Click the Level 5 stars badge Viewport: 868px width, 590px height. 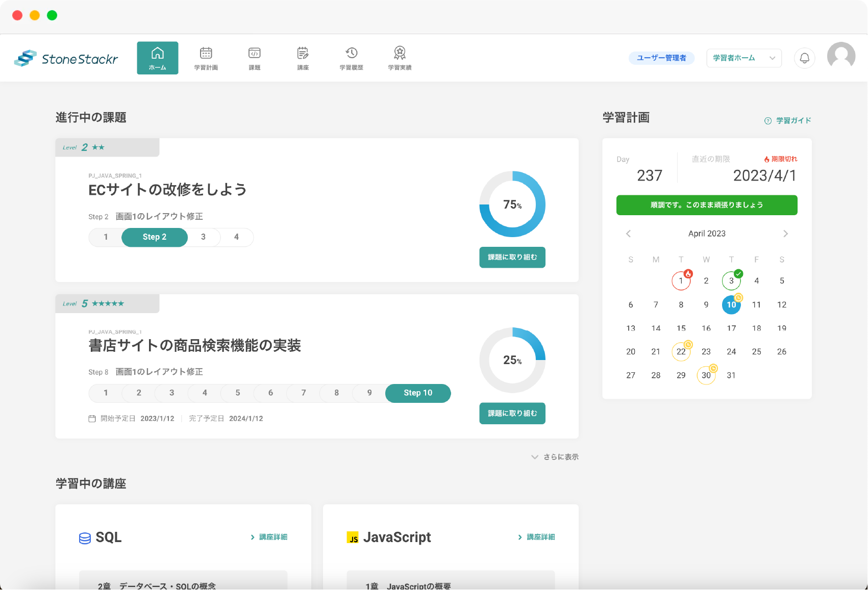pos(107,303)
